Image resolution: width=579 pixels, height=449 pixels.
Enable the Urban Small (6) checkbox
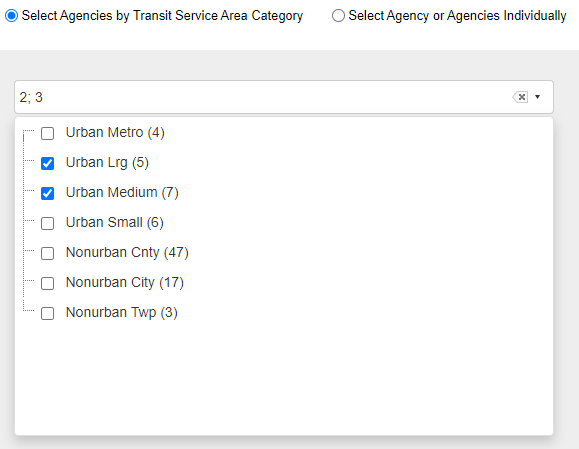pos(47,223)
